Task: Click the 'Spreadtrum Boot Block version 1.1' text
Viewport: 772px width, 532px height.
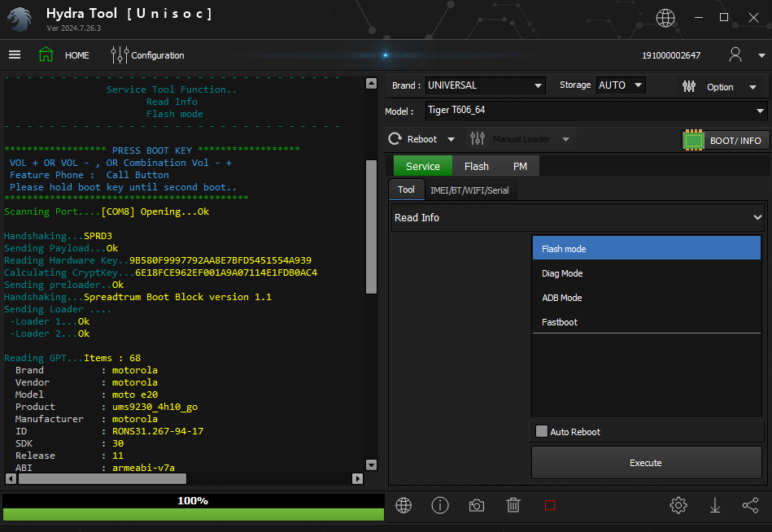Action: click(177, 297)
